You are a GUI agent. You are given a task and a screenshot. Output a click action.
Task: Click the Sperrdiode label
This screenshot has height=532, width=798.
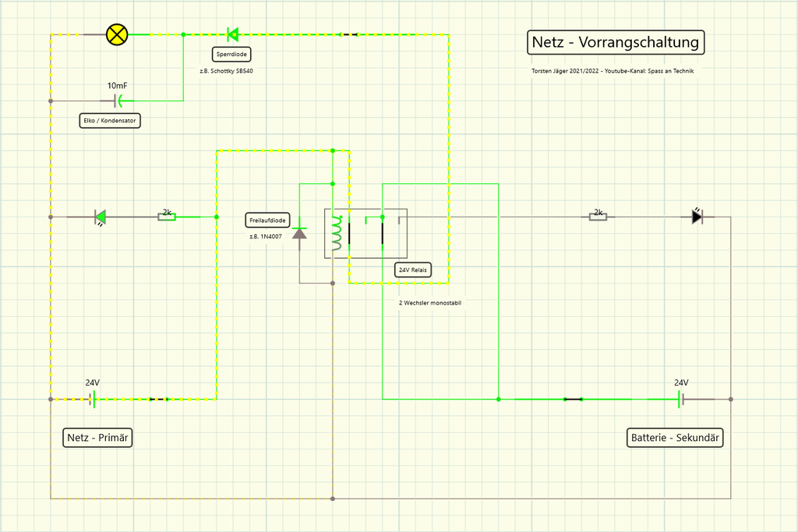point(231,55)
